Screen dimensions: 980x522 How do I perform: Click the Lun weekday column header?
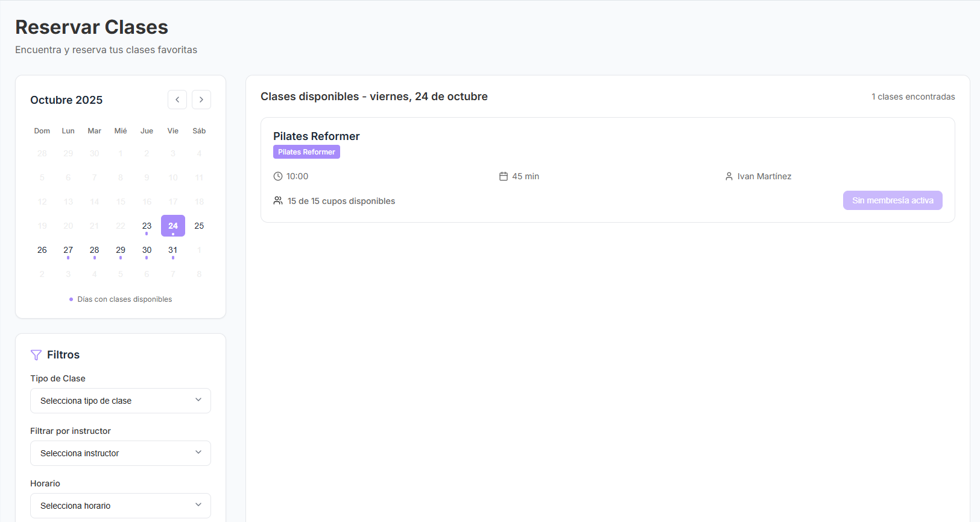click(68, 131)
